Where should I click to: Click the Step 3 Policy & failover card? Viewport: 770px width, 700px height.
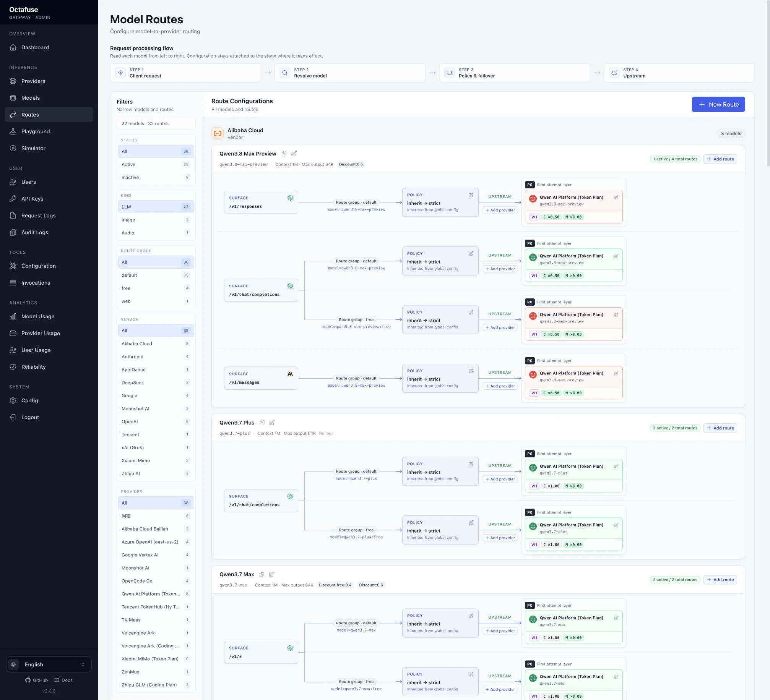point(515,73)
